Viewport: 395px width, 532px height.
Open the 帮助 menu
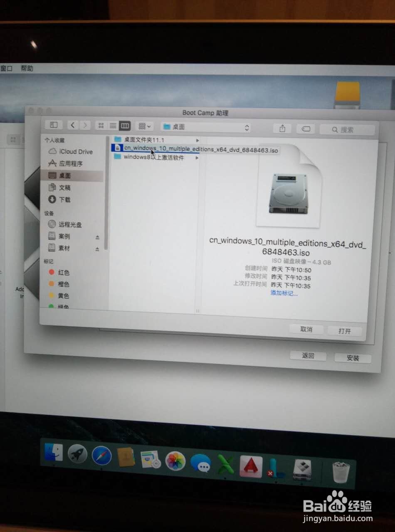27,68
